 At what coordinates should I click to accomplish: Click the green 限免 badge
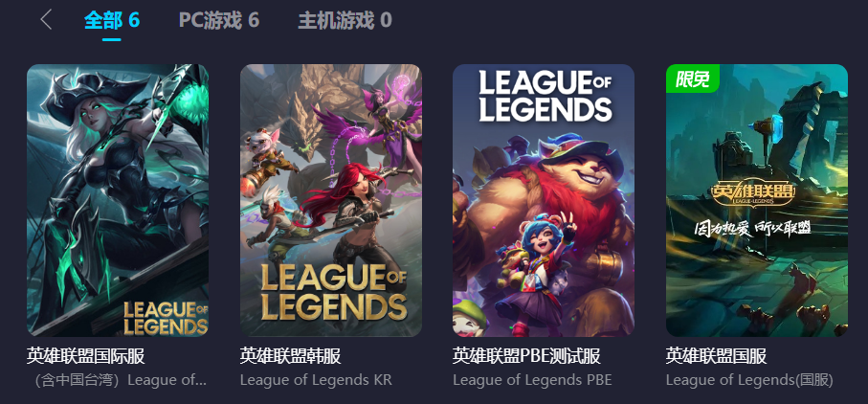pos(692,79)
